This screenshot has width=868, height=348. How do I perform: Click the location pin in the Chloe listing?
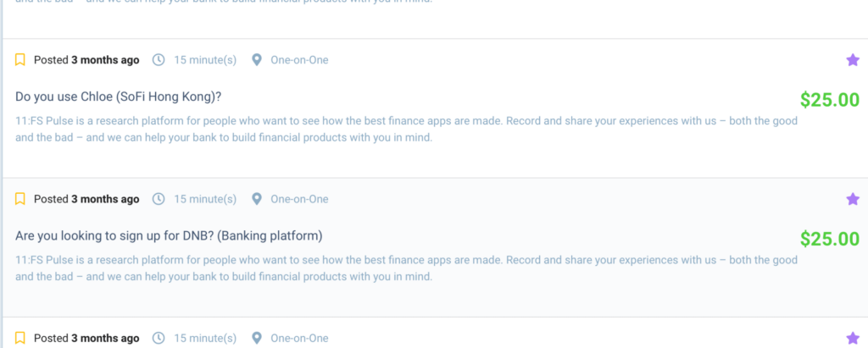pos(256,60)
